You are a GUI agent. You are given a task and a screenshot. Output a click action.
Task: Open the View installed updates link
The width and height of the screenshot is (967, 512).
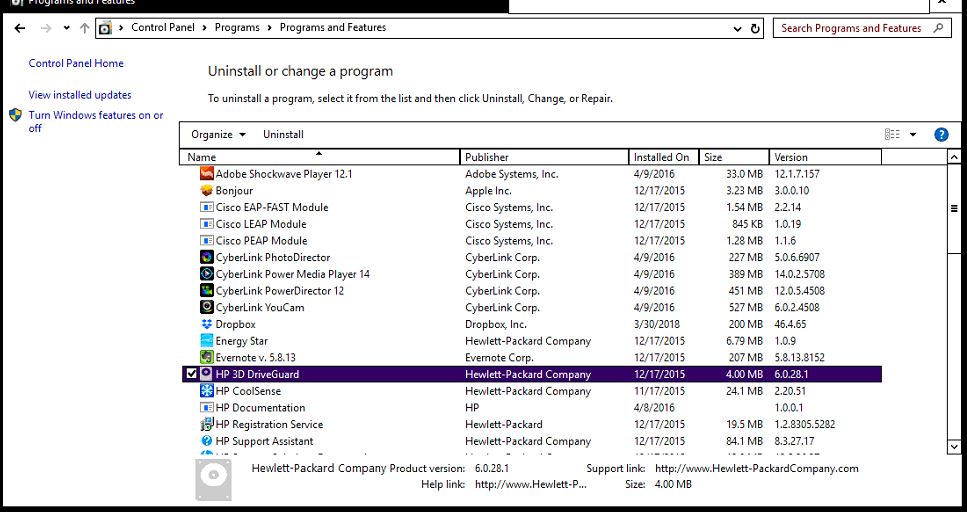pos(80,95)
